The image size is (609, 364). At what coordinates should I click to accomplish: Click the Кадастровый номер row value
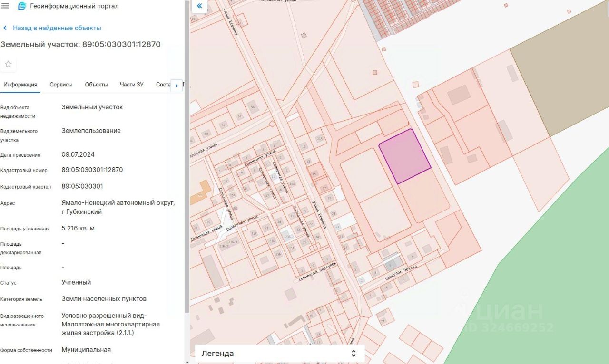(92, 170)
